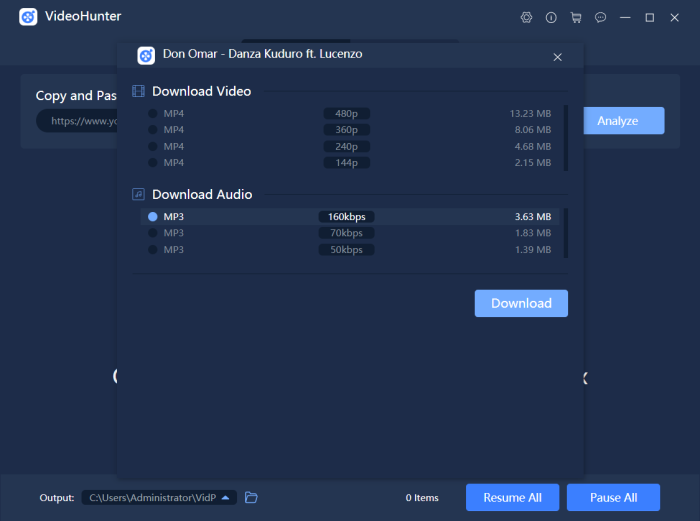Click the 8.06 MB file size
The image size is (700, 521).
coord(533,129)
